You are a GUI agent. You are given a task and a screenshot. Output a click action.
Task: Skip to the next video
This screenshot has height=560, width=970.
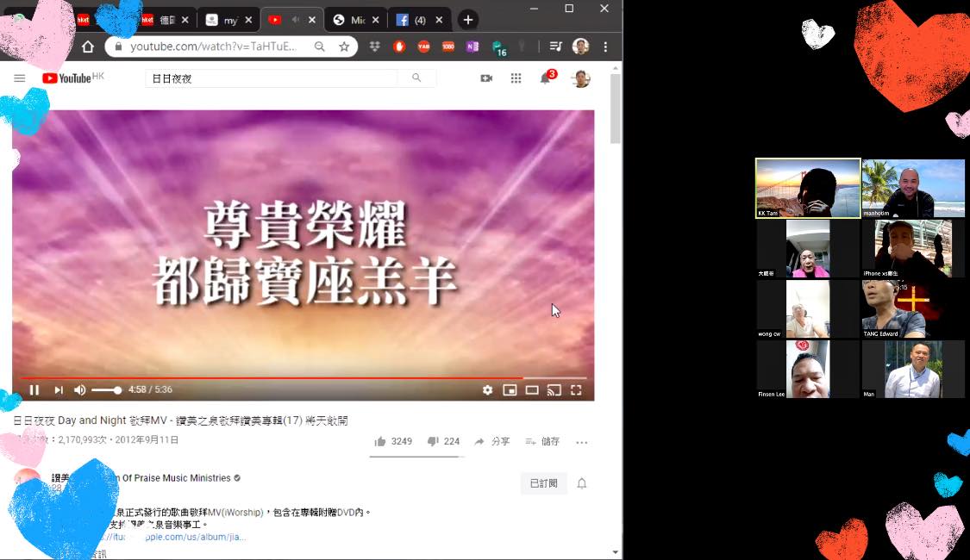58,390
